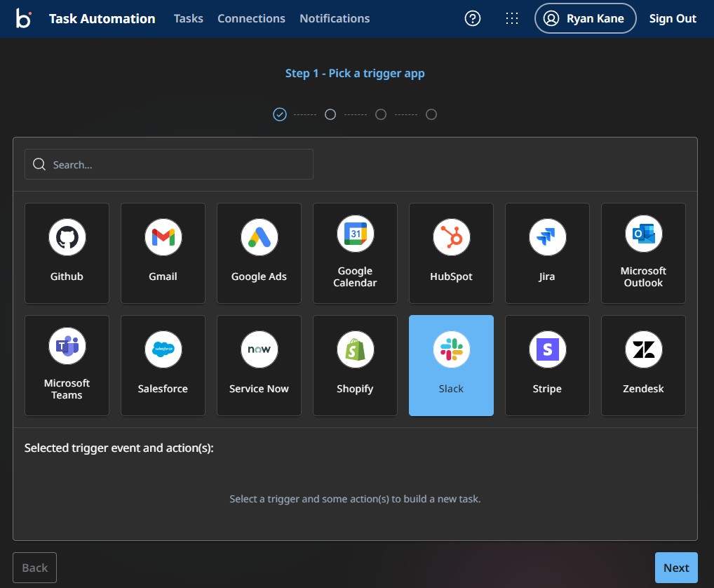This screenshot has height=588, width=714.
Task: Open the Connections page
Action: click(x=251, y=18)
